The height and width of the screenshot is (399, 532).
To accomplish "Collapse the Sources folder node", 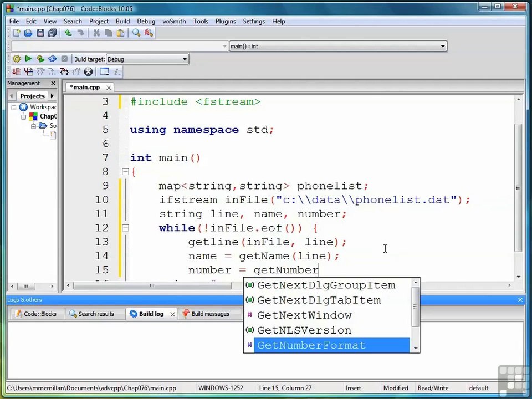I will tap(33, 126).
